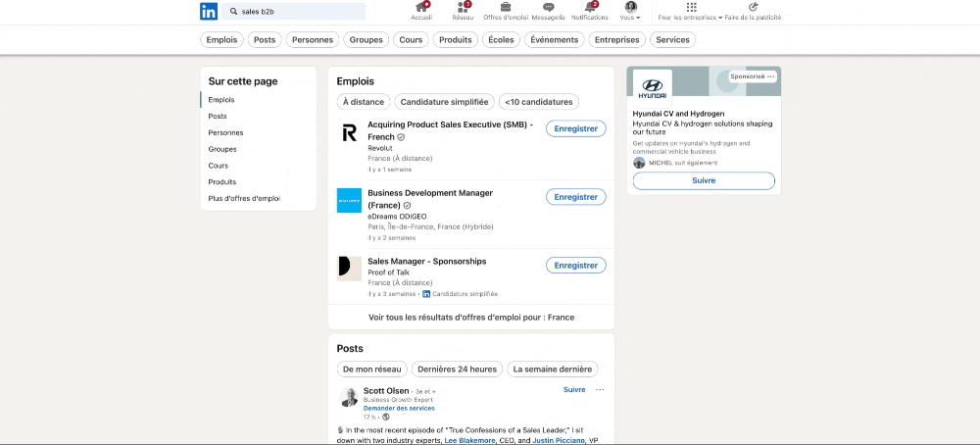The width and height of the screenshot is (980, 445).
Task: Jump to Cours in sidebar
Action: [219, 166]
